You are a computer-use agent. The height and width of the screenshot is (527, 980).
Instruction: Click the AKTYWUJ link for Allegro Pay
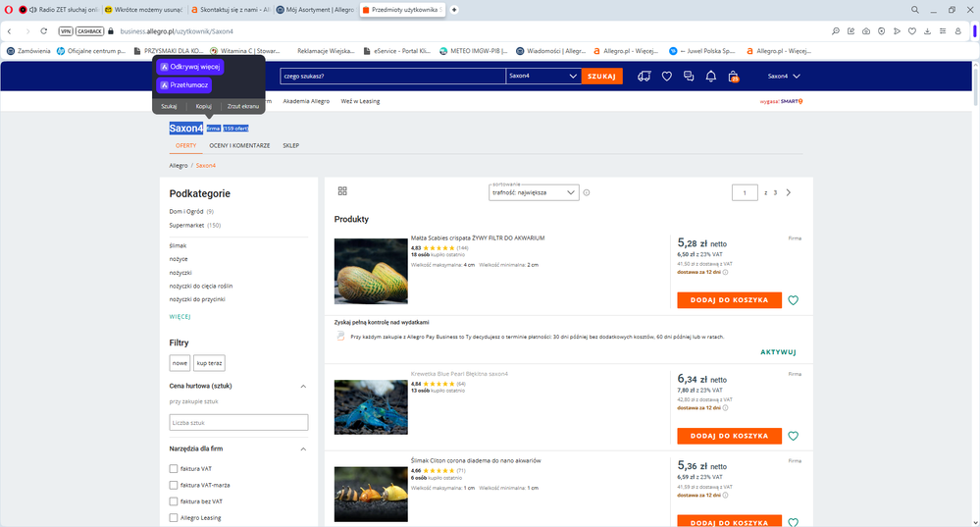(778, 351)
